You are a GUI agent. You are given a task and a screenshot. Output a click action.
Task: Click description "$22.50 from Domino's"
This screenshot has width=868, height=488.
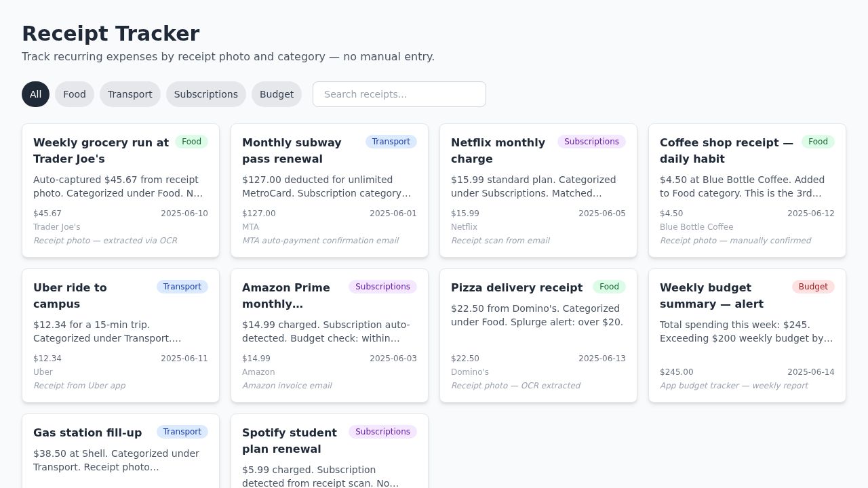point(538,315)
